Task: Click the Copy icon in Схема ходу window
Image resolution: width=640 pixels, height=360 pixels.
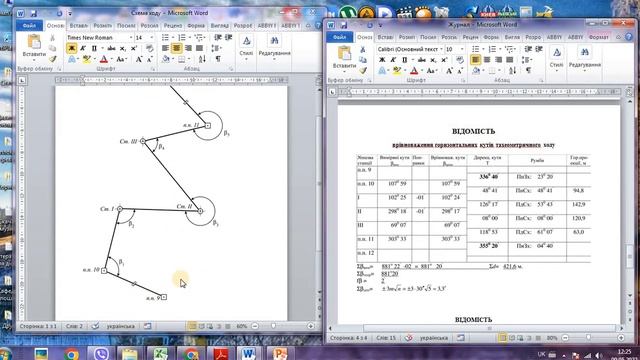Action: [52, 49]
